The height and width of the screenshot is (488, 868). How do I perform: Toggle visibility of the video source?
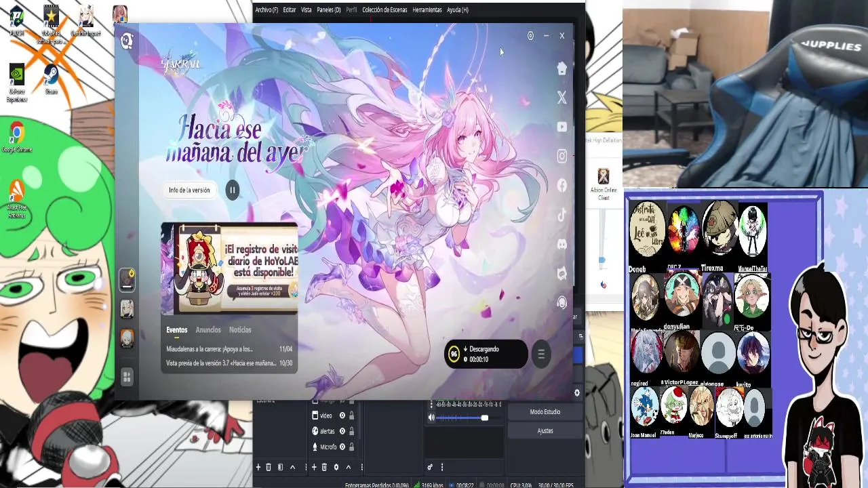pyautogui.click(x=342, y=415)
